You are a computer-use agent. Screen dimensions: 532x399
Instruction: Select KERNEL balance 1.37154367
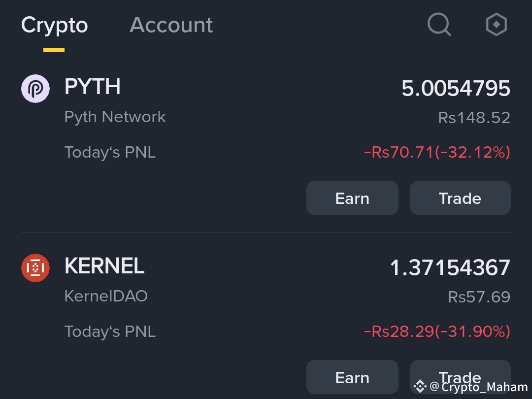click(450, 267)
